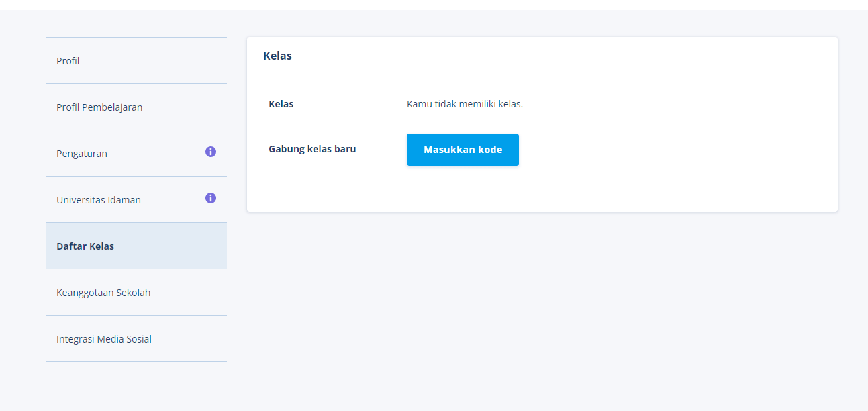
Task: Open the Profil section
Action: pos(136,60)
